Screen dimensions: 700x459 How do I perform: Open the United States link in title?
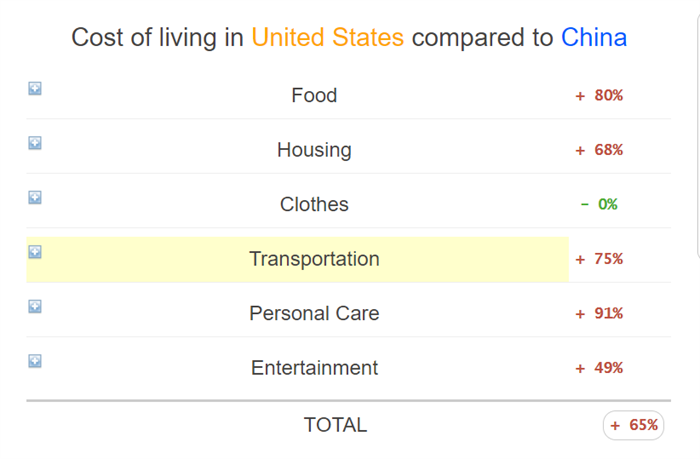point(328,37)
